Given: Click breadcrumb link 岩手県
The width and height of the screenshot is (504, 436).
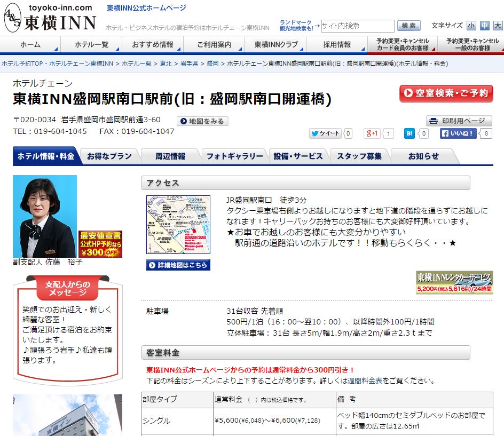Looking at the screenshot, I should tap(189, 64).
